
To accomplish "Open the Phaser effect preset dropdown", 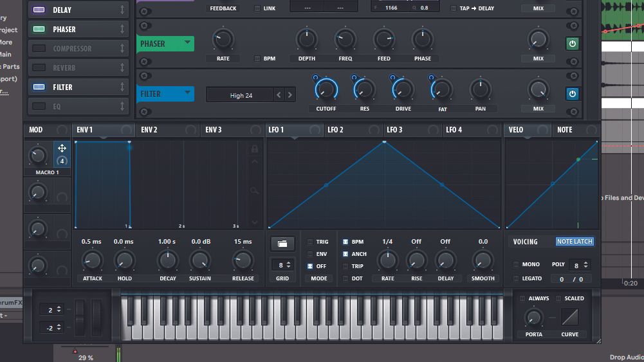I will (187, 42).
